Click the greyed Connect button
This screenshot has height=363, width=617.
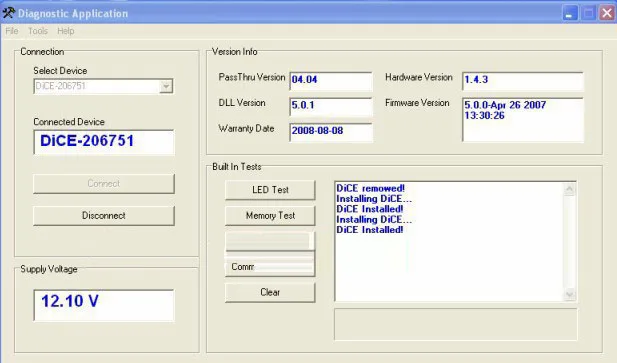[104, 184]
